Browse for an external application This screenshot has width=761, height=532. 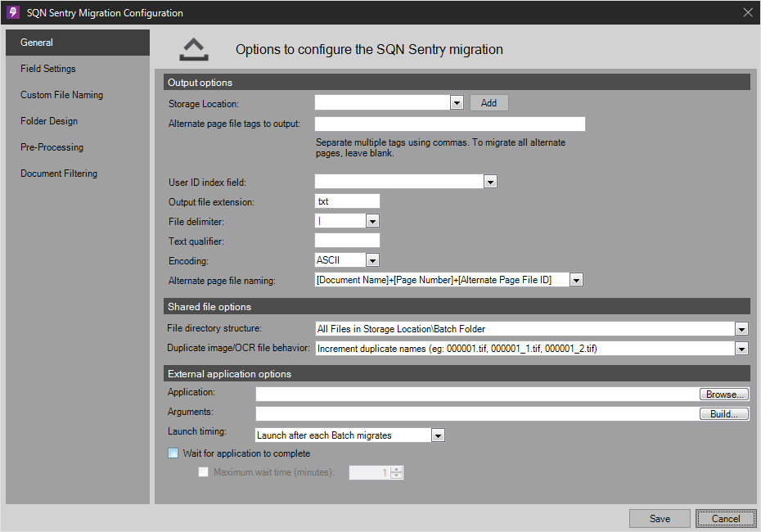click(x=724, y=394)
